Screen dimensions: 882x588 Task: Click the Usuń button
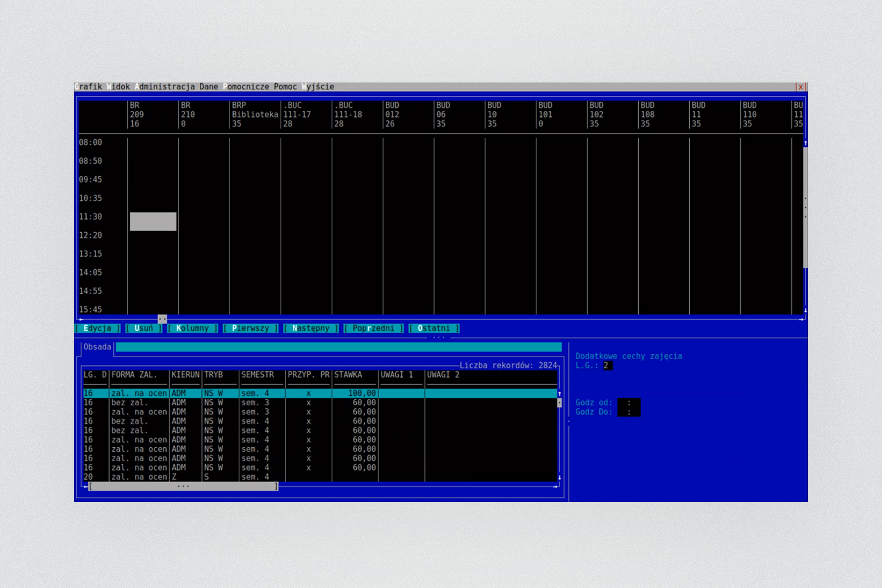tap(144, 328)
